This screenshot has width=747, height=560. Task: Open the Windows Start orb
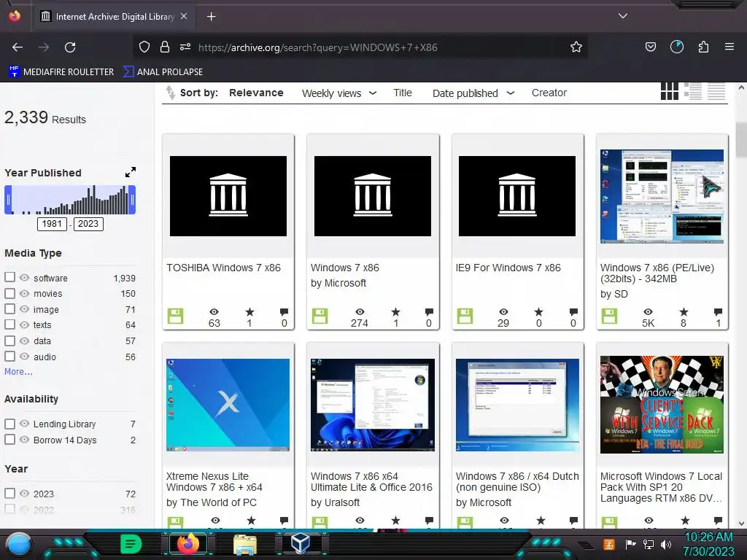tap(19, 544)
